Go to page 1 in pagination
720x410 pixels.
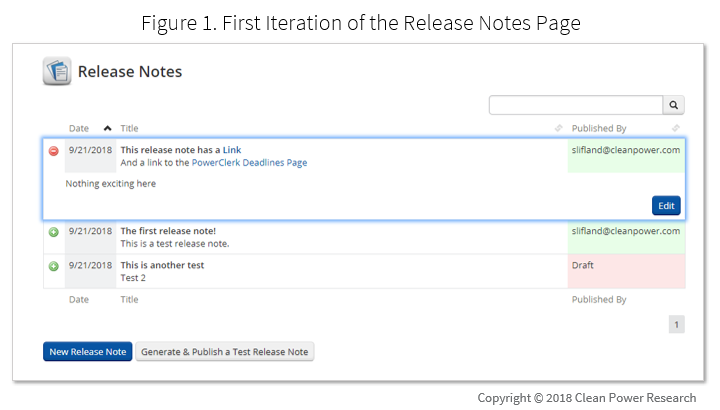[x=676, y=325]
